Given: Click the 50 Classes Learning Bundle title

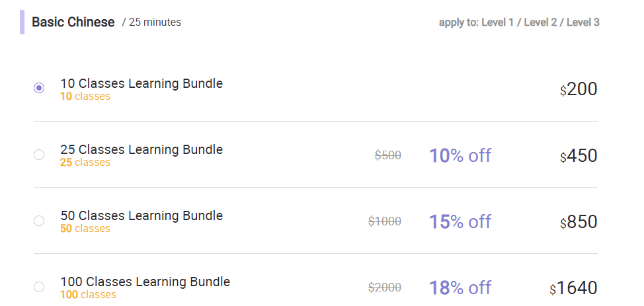Looking at the screenshot, I should (141, 215).
